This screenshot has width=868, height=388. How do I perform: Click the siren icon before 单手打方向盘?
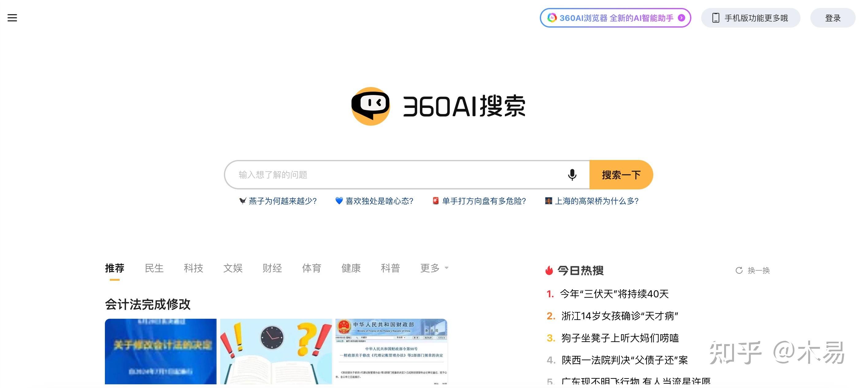(x=436, y=201)
